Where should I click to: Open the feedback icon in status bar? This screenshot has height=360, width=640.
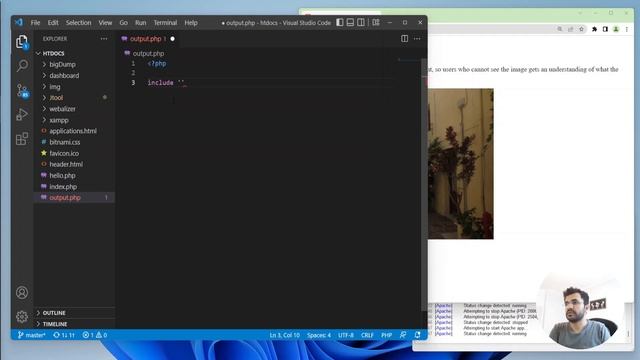click(x=403, y=335)
